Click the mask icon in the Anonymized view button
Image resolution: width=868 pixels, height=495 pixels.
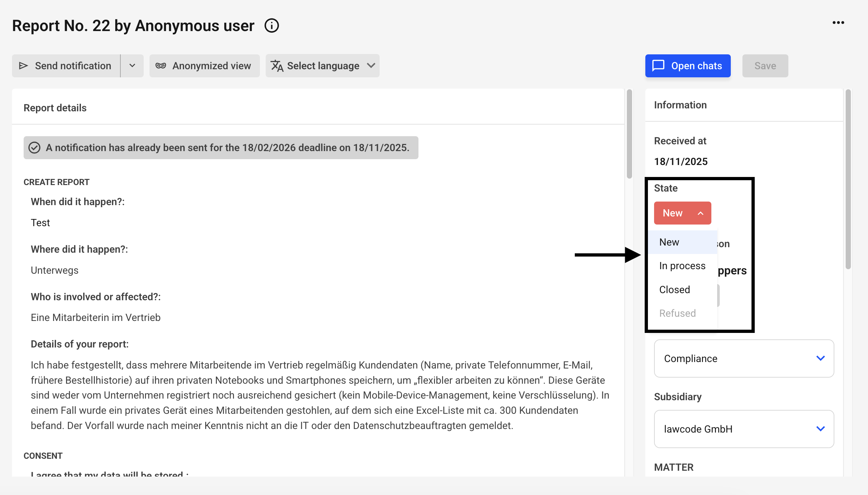coord(161,66)
